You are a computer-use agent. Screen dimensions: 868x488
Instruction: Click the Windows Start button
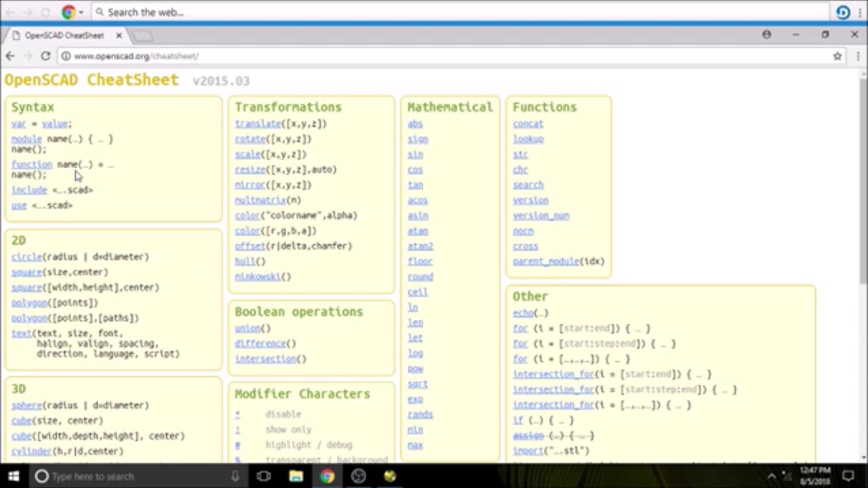[14, 476]
